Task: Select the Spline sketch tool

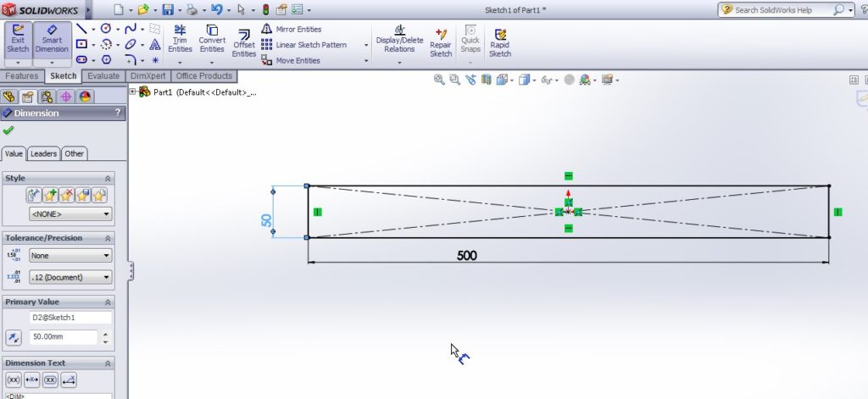Action: tap(131, 28)
